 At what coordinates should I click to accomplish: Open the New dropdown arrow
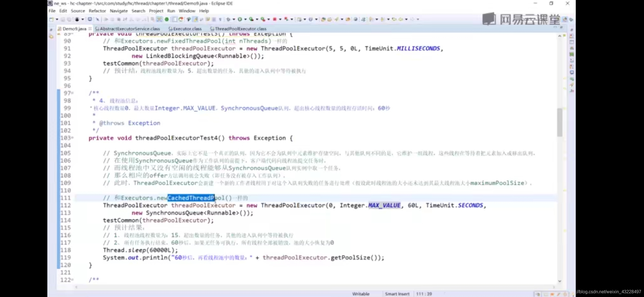tap(57, 19)
